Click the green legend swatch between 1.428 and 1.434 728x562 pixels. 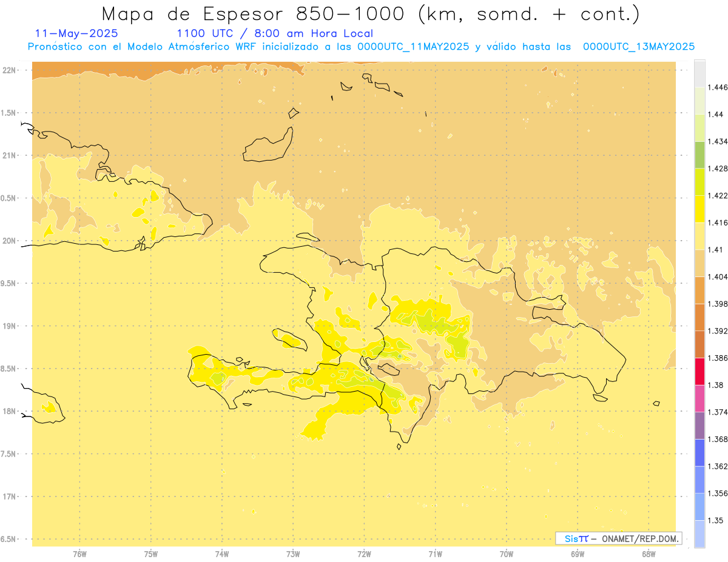point(699,155)
